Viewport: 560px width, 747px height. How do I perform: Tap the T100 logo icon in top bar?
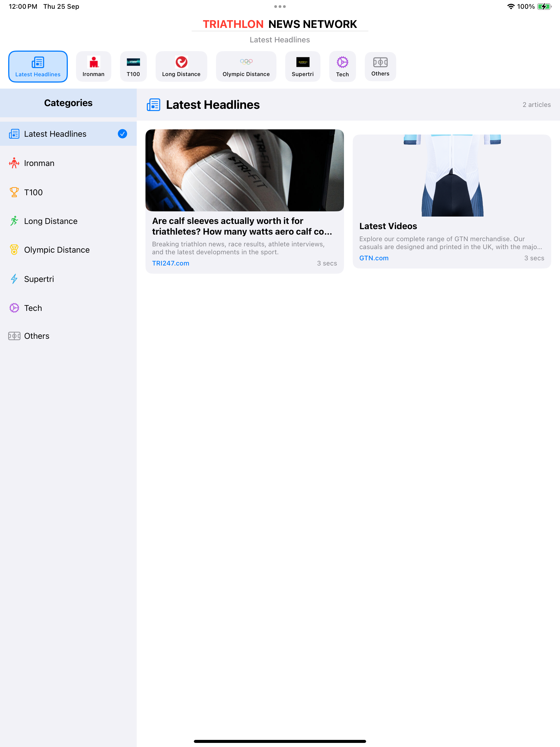pos(133,62)
